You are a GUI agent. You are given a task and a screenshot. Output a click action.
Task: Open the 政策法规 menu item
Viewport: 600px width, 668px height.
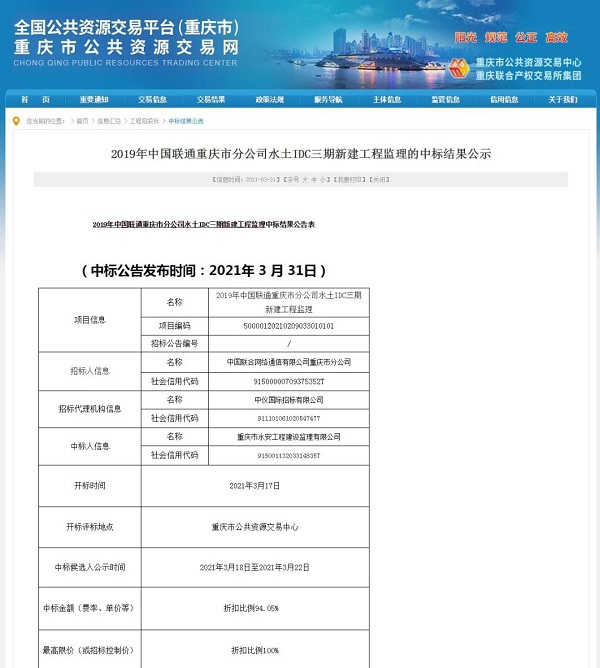(x=269, y=100)
